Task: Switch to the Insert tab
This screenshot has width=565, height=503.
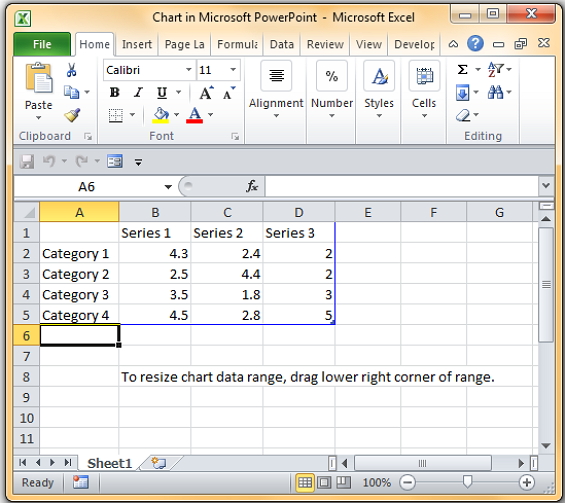Action: point(137,44)
